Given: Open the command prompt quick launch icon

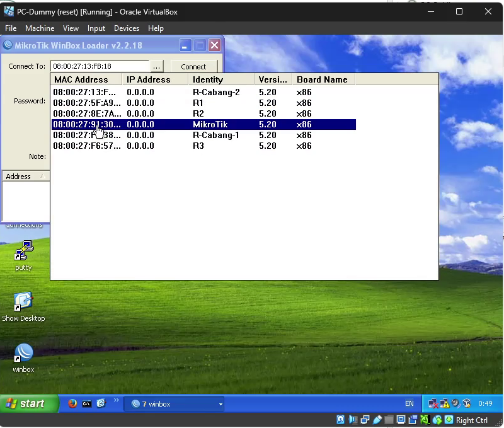Looking at the screenshot, I should (x=87, y=403).
